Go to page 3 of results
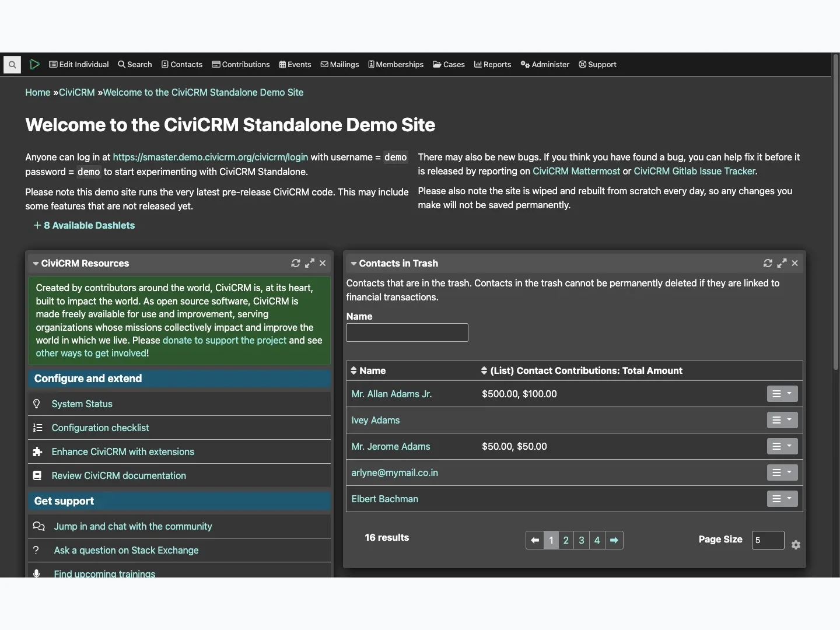 tap(582, 540)
